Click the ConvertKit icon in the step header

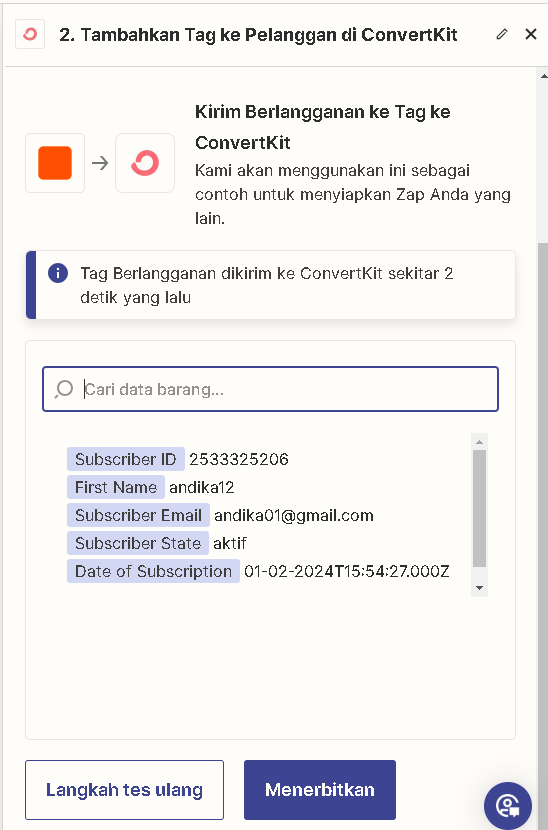click(x=30, y=34)
